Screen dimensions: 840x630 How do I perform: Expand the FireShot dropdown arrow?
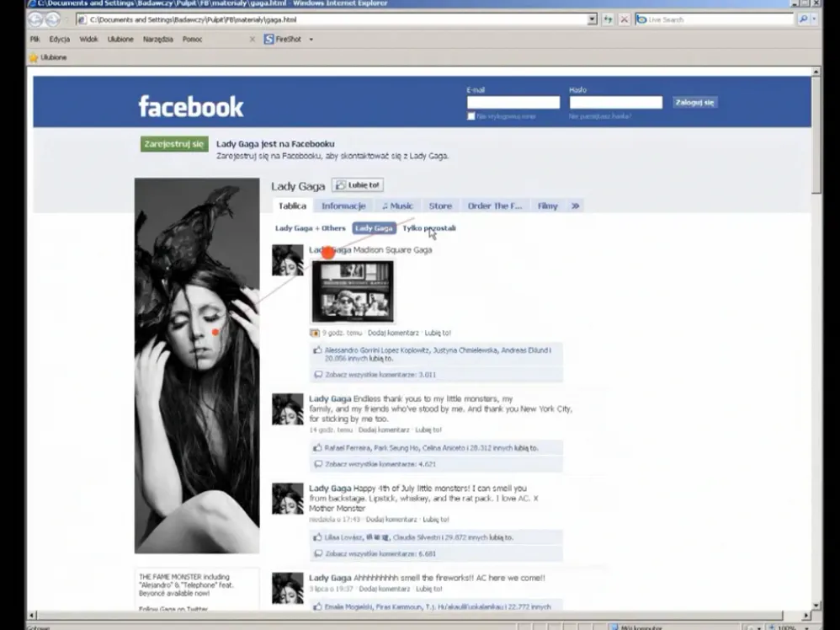pyautogui.click(x=311, y=39)
